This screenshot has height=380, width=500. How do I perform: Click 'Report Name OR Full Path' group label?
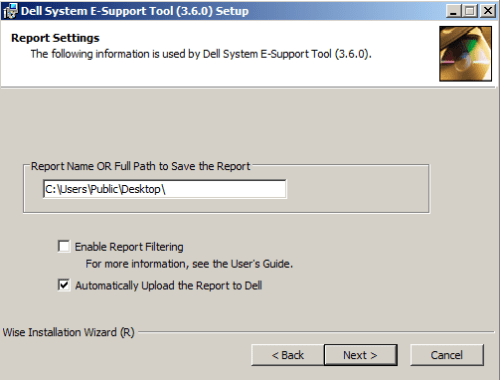point(140,166)
